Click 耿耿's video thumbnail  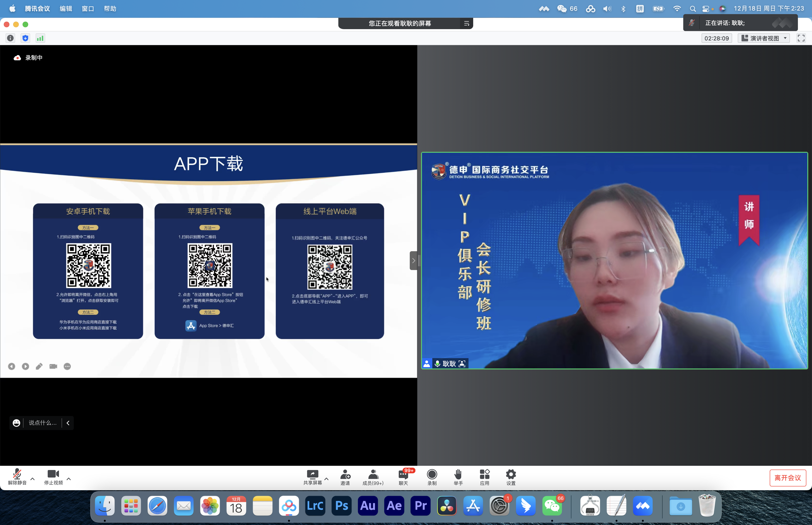pyautogui.click(x=615, y=260)
